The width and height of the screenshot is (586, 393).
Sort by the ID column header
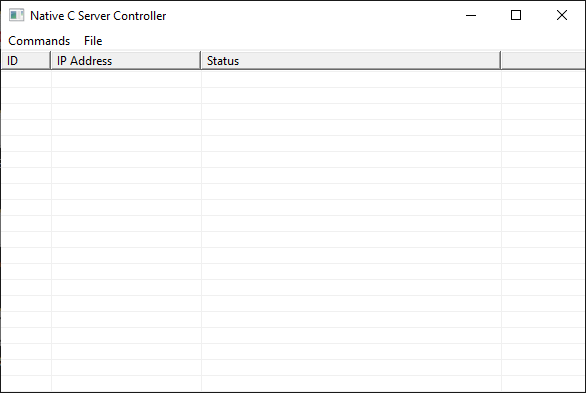[26, 61]
